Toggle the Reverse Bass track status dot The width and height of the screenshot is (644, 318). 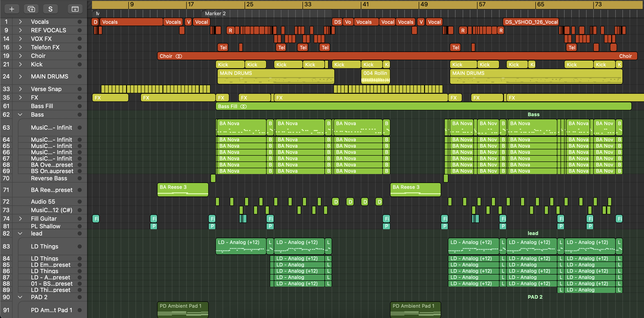coord(80,178)
